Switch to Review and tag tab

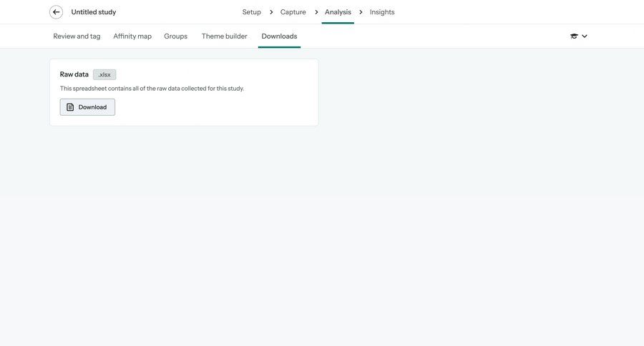(77, 36)
